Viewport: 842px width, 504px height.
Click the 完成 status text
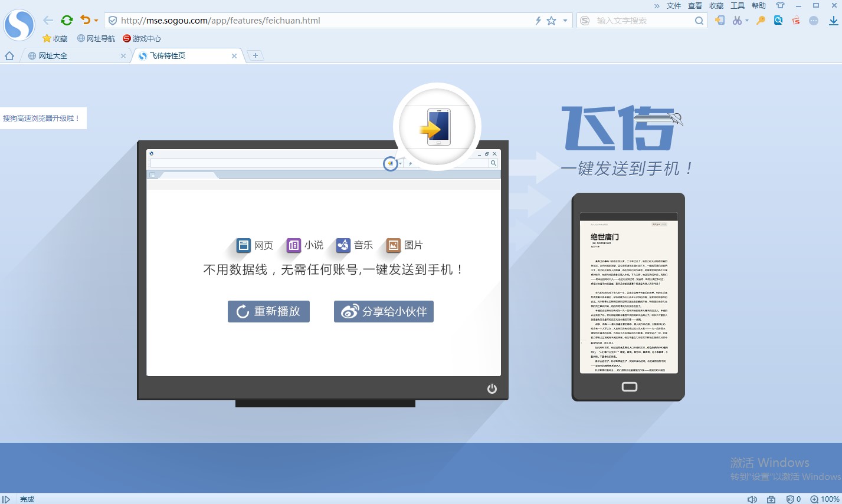[27, 499]
